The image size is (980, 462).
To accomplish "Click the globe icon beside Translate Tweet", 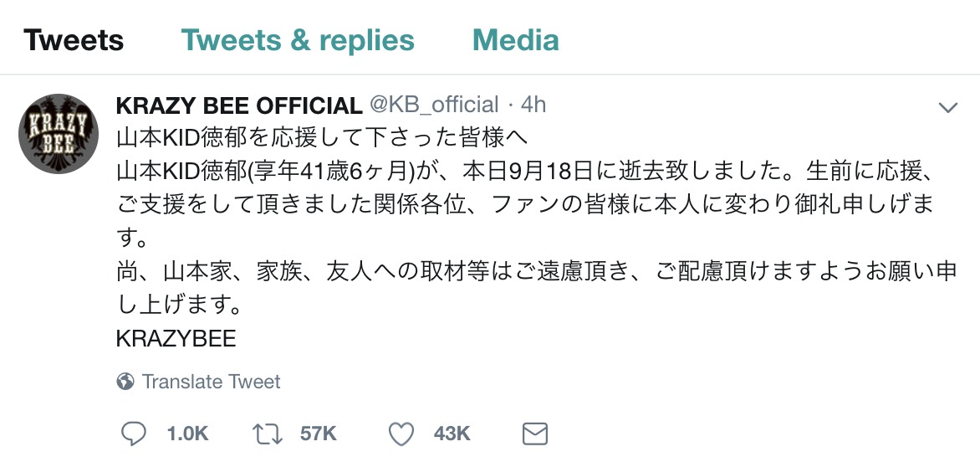I will (x=126, y=382).
